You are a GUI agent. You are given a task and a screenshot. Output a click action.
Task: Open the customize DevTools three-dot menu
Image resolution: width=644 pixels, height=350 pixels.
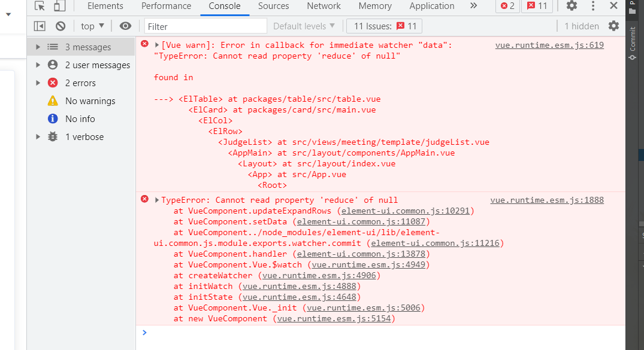pos(592,6)
